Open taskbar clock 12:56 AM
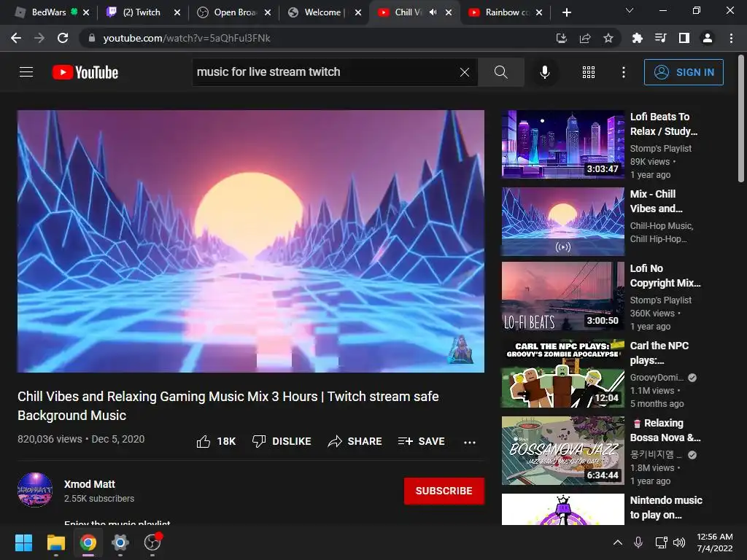 point(715,542)
